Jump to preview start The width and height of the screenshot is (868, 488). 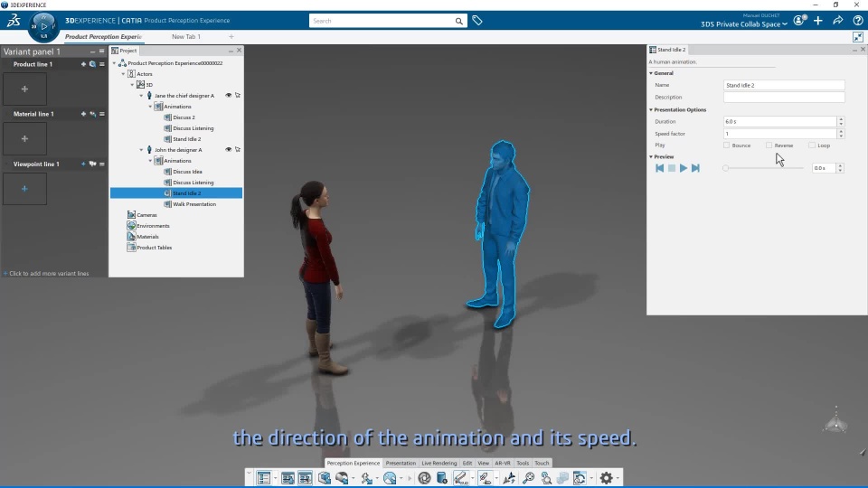pyautogui.click(x=659, y=168)
